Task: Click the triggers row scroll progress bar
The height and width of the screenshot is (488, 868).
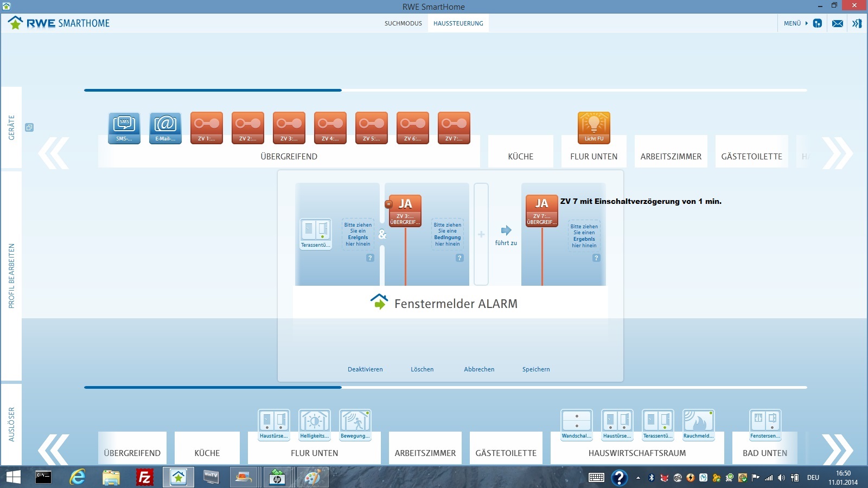Action: click(445, 387)
